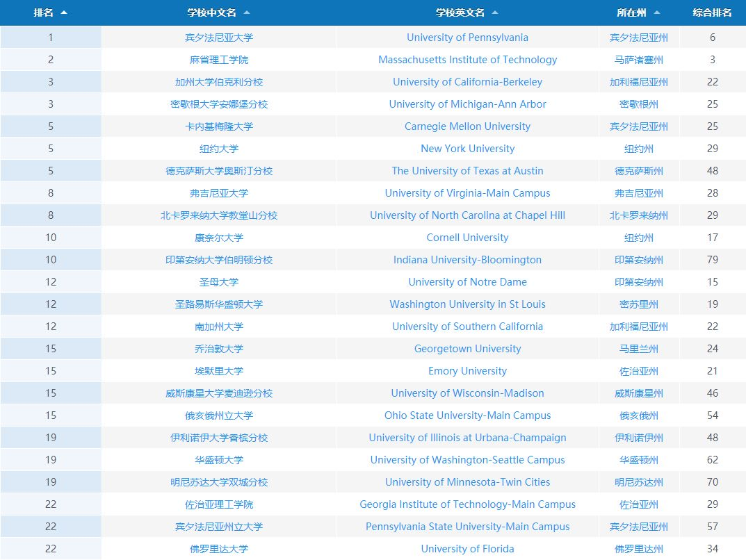Open University of Notre Dame link
Image resolution: width=746 pixels, height=560 pixels.
click(x=467, y=282)
